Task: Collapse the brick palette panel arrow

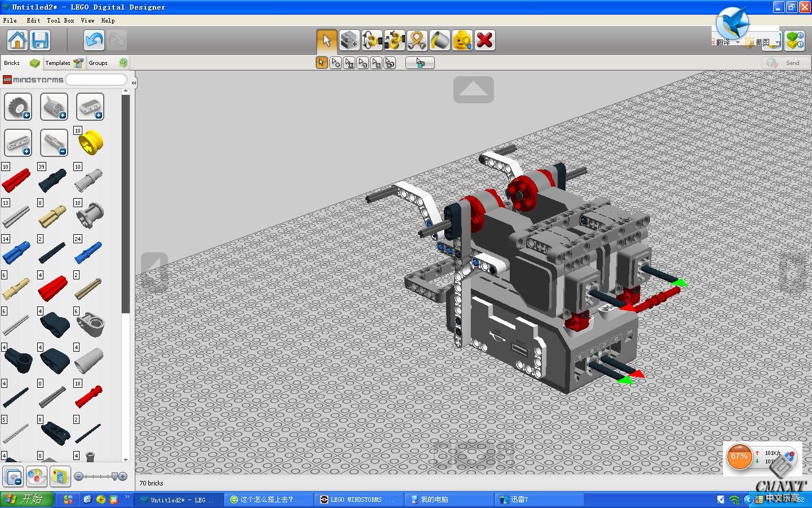Action: pos(134,83)
